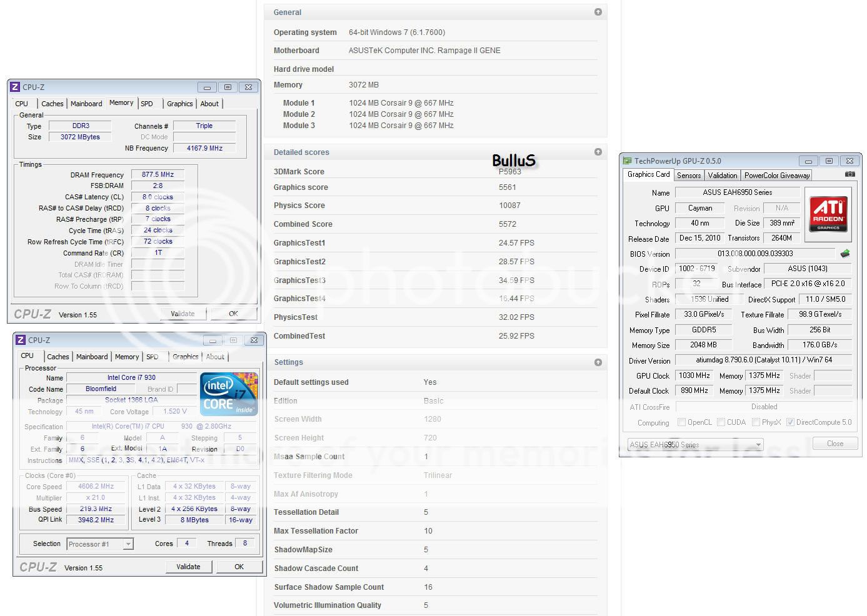Open the SPD tab in memory CPU-Z window

(x=147, y=104)
